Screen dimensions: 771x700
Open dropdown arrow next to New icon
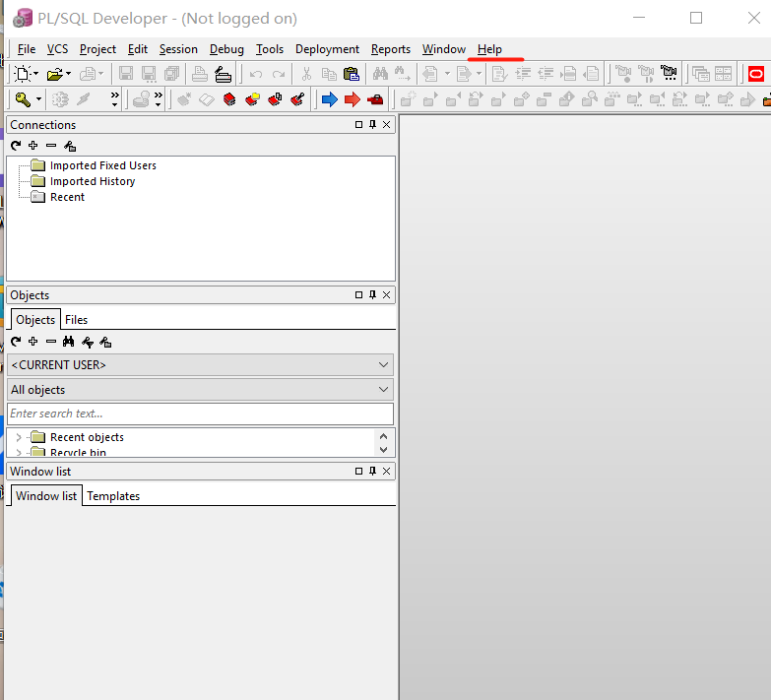(x=35, y=74)
